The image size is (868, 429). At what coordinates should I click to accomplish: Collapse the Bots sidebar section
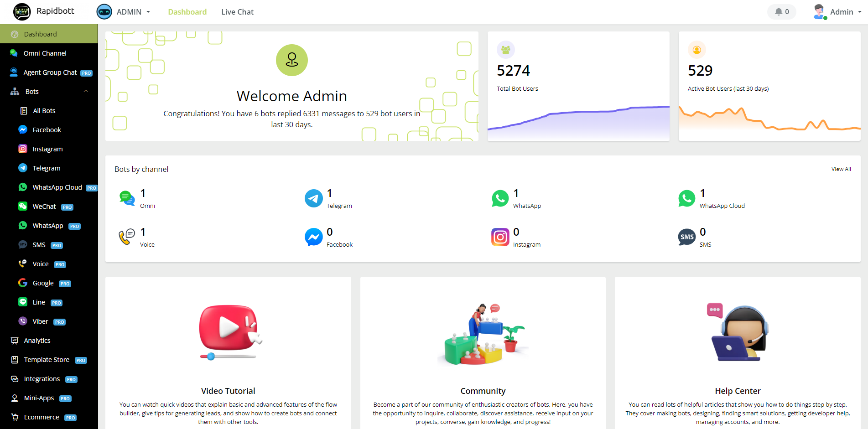85,92
